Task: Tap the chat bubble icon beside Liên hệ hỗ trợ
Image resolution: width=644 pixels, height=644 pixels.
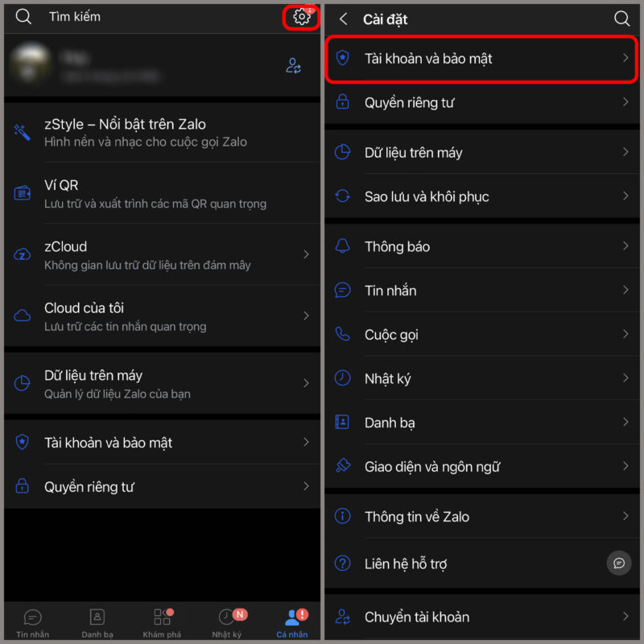Action: [x=618, y=563]
